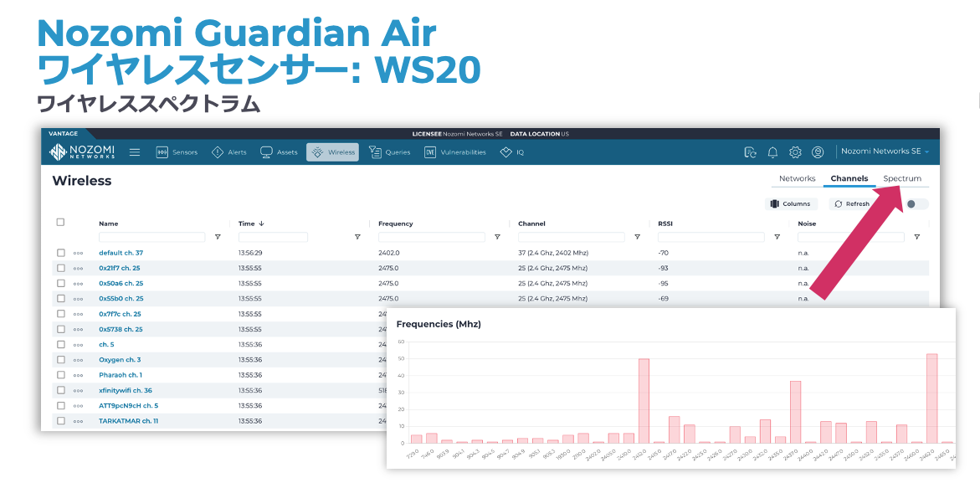Screen dimensions: 980x483
Task: Open the Alerts section
Action: click(228, 152)
